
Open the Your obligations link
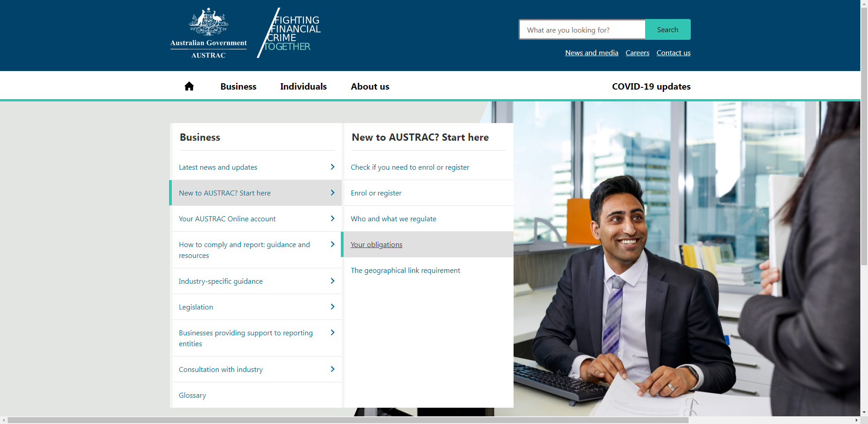pyautogui.click(x=376, y=245)
